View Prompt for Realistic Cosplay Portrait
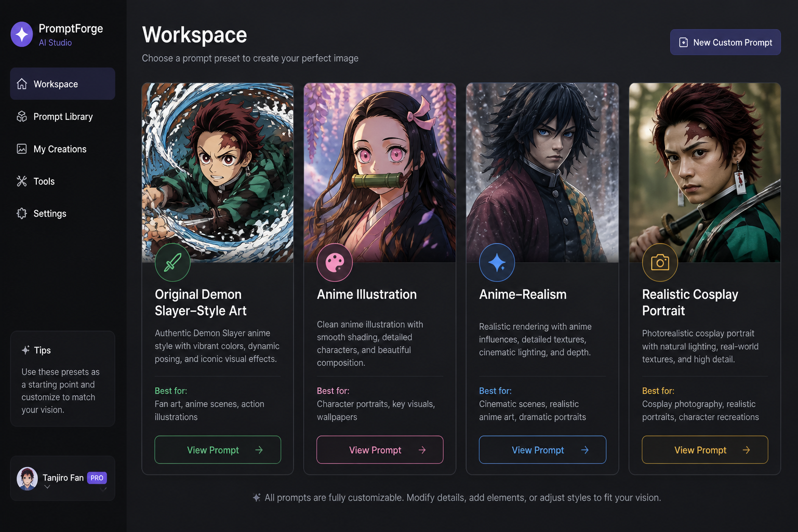The image size is (798, 532). click(x=705, y=450)
